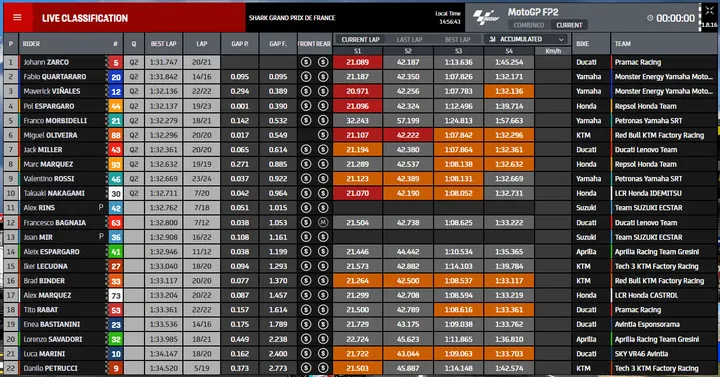720x377 pixels.
Task: Click the LIVE CLASSIFICATION heading
Action: (85, 18)
